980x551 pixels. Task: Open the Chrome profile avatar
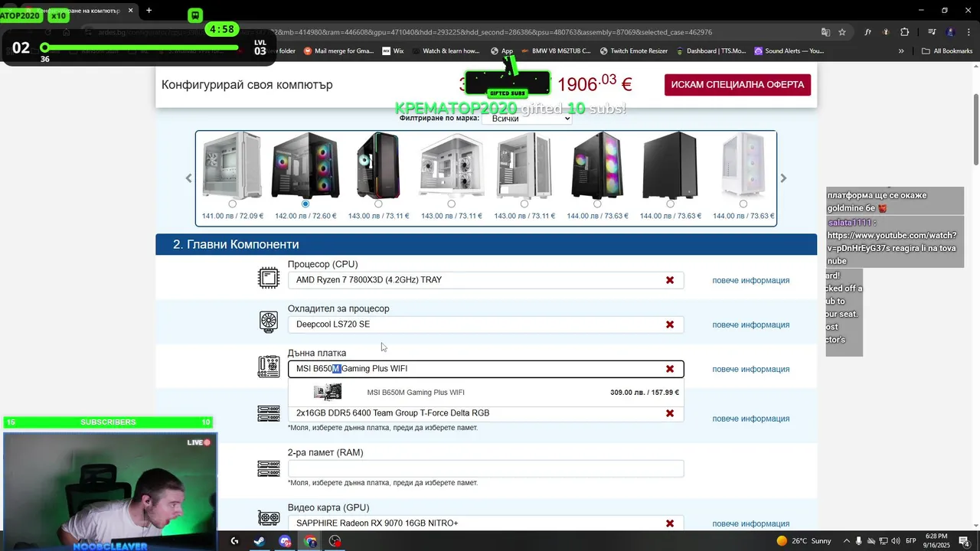tap(951, 32)
